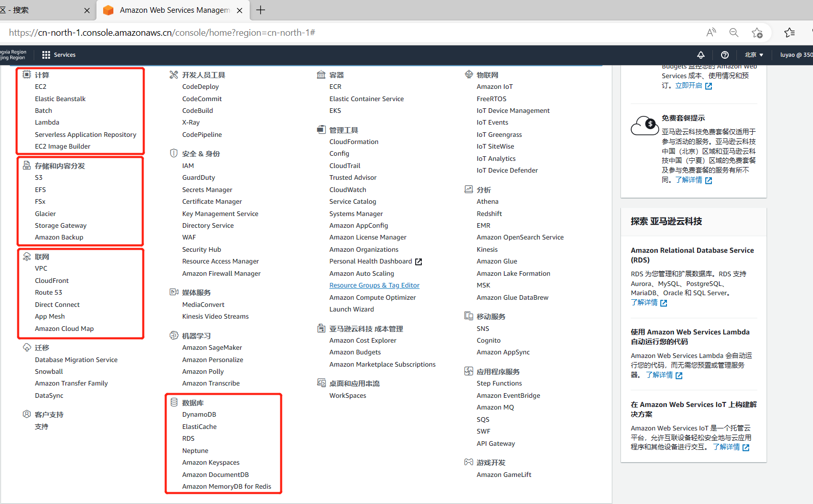Open Amazon Cost Explorer link
Viewport: 813px width, 504px height.
tap(363, 341)
